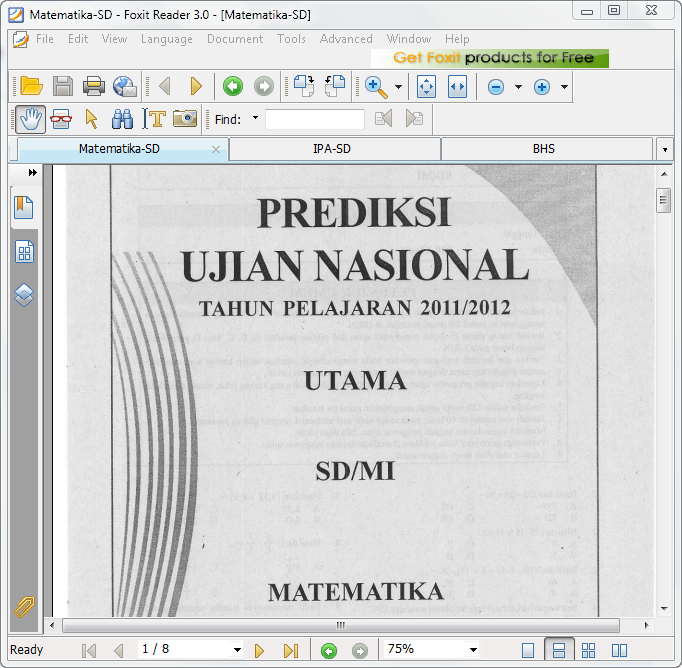Viewport: 682px width, 668px height.
Task: Open the Help menu
Action: click(x=457, y=39)
